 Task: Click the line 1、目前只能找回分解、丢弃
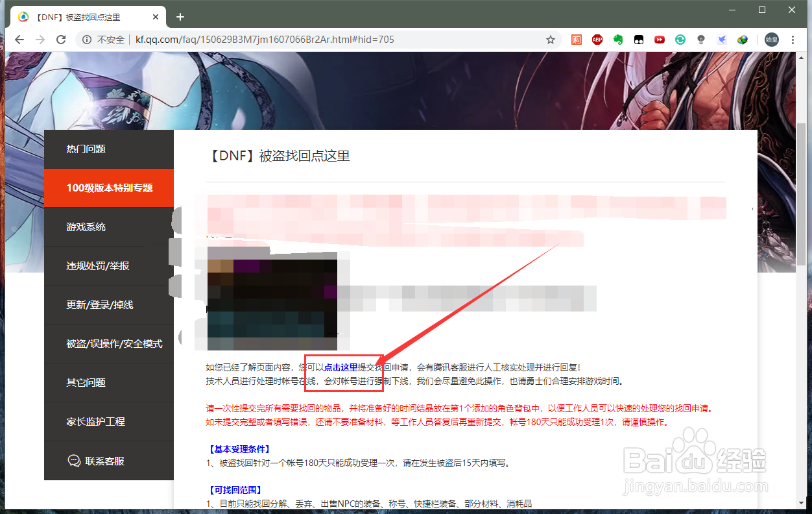tap(369, 504)
